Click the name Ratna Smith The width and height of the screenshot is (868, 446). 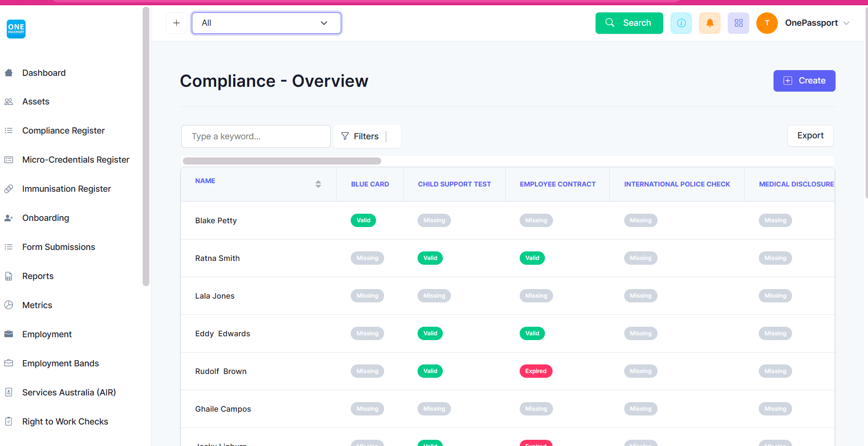click(218, 258)
